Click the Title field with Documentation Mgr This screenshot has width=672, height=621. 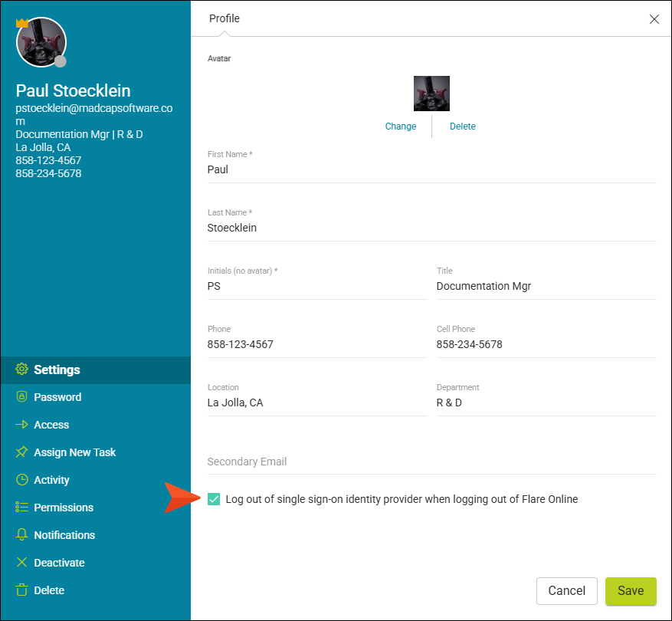pos(546,286)
